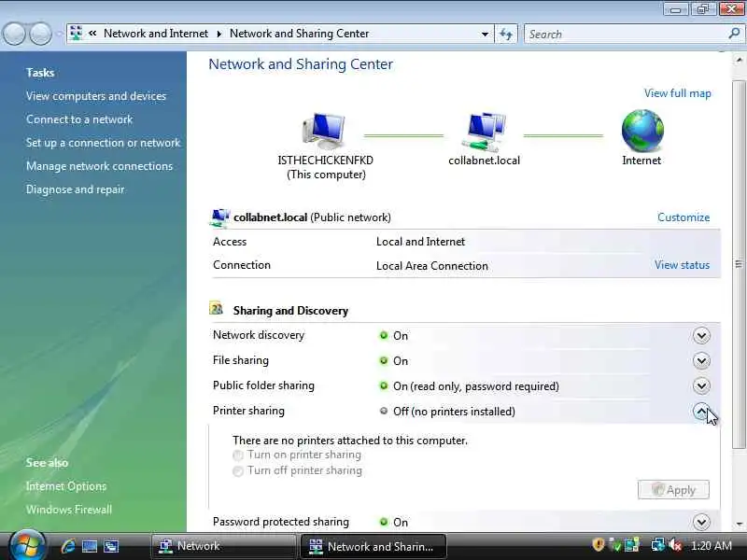Click the muted volume tray icon
The height and width of the screenshot is (560, 747).
tap(675, 544)
